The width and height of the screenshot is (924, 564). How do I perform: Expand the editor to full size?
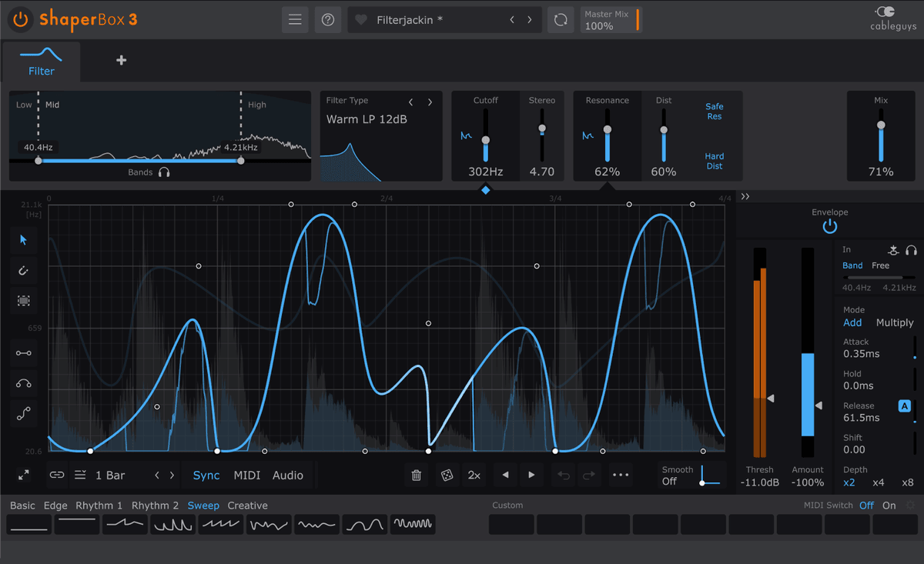click(24, 476)
